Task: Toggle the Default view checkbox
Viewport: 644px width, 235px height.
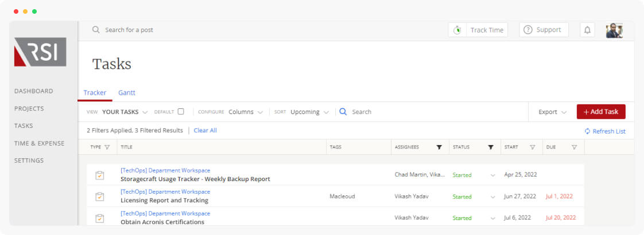Action: (181, 112)
